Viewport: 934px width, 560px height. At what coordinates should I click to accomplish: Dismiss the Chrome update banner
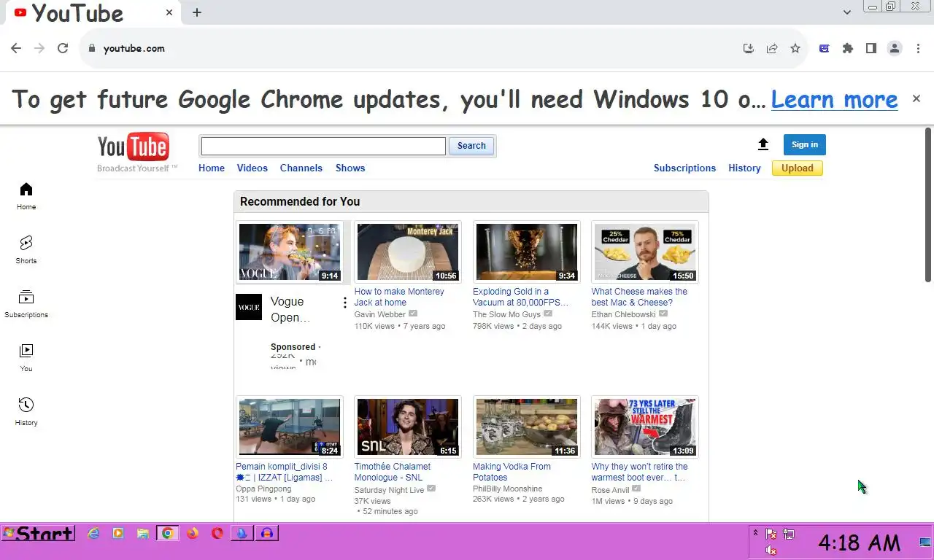tap(916, 98)
